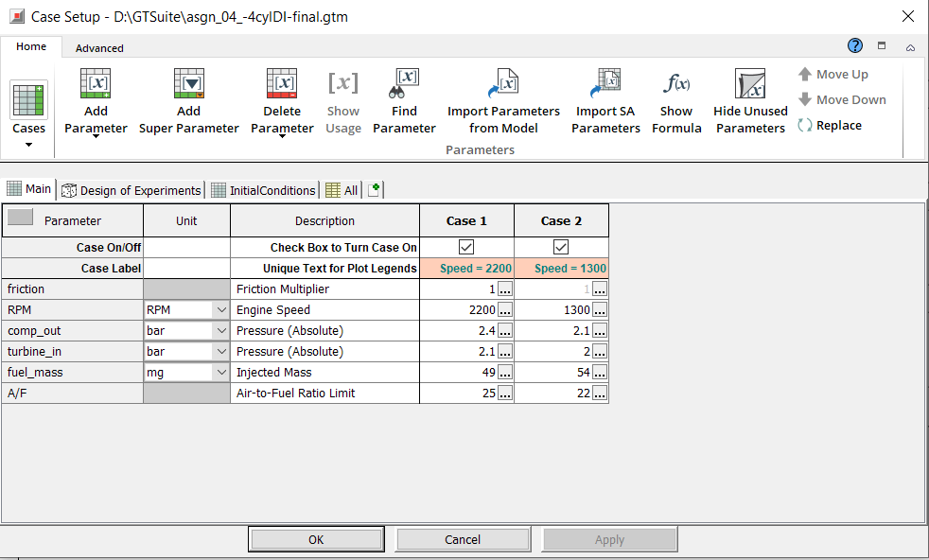This screenshot has height=560, width=929.
Task: Open value selector for A/F Case 2
Action: [x=600, y=393]
